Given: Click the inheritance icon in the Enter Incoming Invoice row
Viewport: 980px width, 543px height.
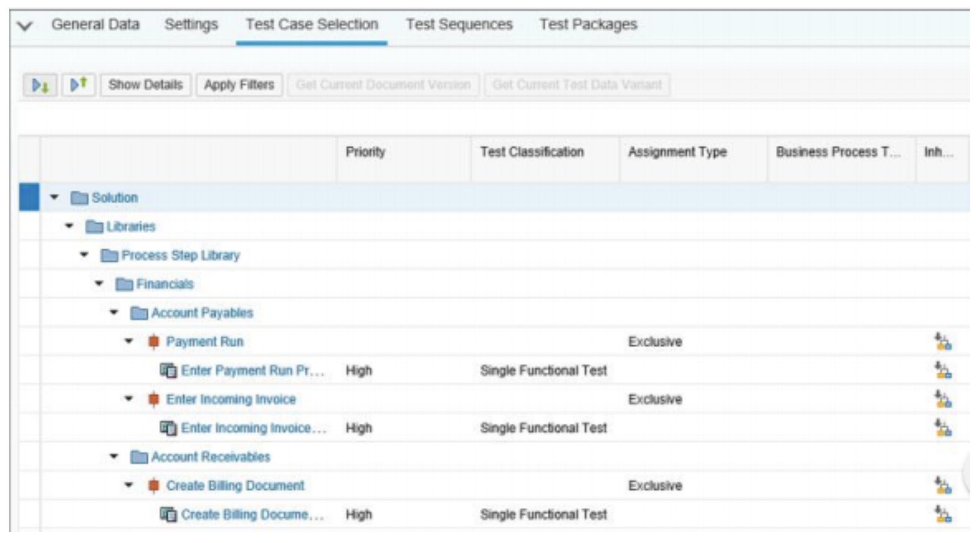Looking at the screenshot, I should click(943, 399).
